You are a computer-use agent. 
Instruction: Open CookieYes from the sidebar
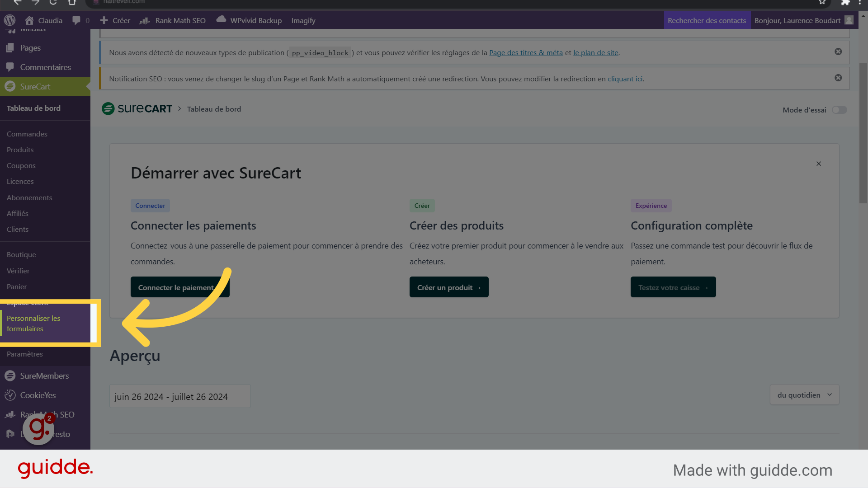tap(38, 395)
